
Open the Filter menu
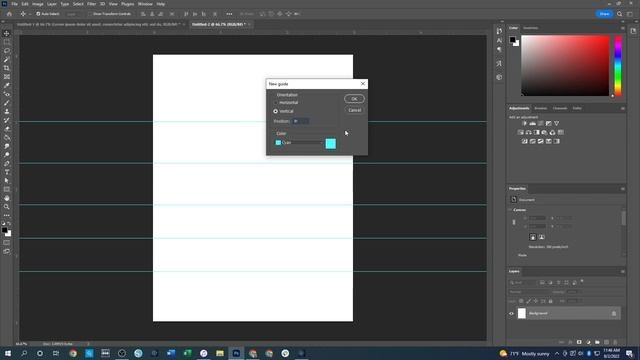tap(91, 4)
